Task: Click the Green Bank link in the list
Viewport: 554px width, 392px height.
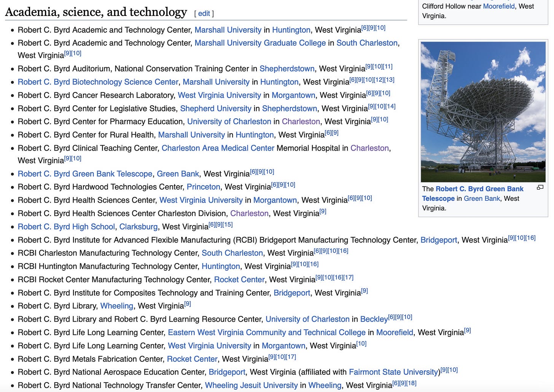Action: point(178,174)
